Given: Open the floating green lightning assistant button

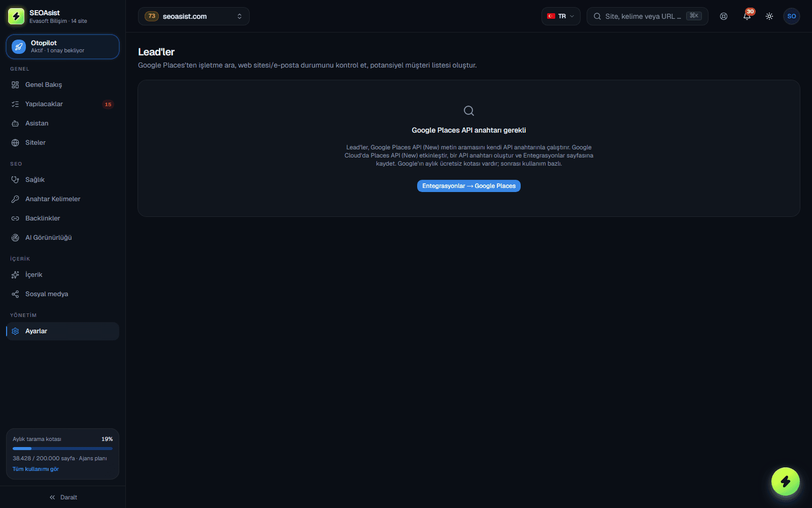Looking at the screenshot, I should click(x=786, y=482).
